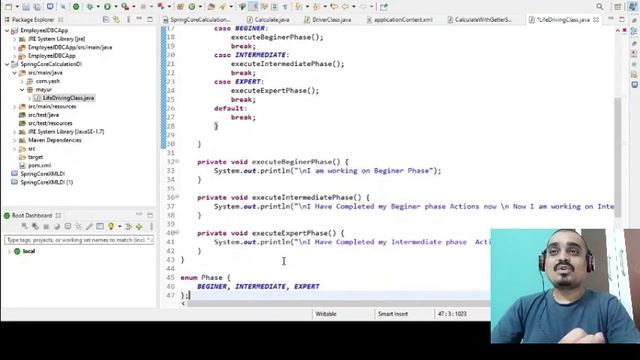This screenshot has width=640, height=360.
Task: Click the Writable status bar entry
Action: [326, 314]
